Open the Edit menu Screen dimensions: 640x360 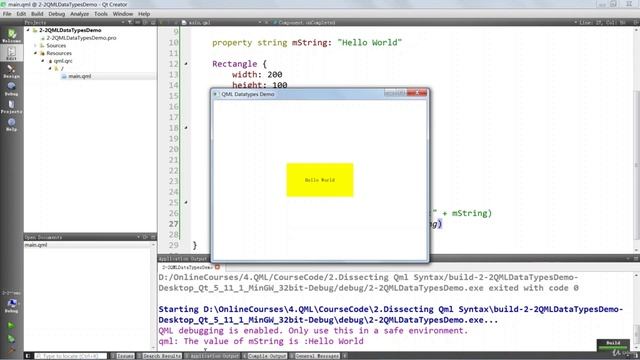[21, 14]
